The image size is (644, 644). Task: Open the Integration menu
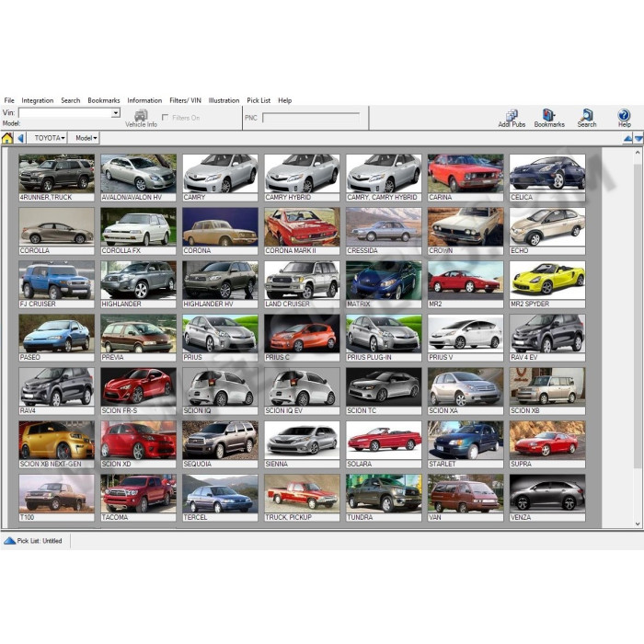click(38, 100)
